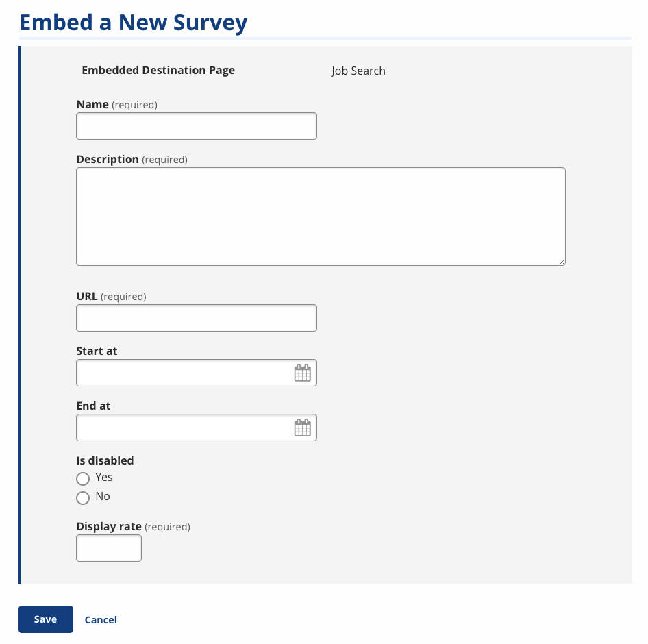Select Yes for Is disabled
Viewport: 648px width, 644px height.
pos(83,479)
